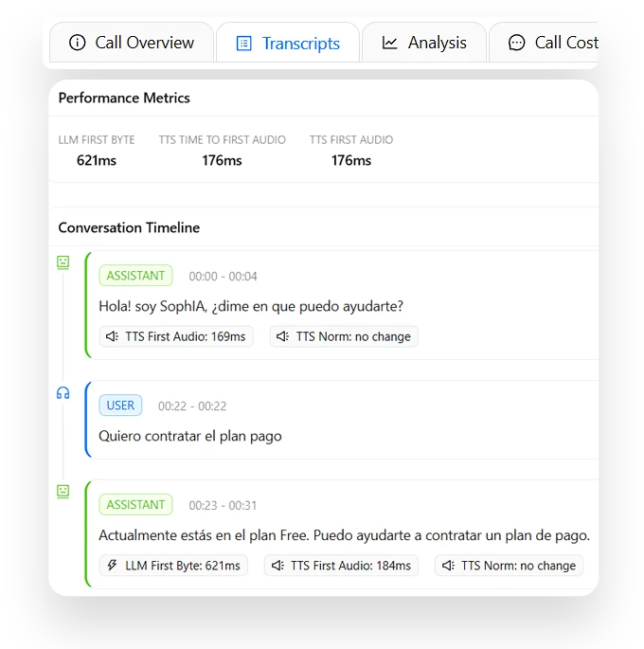Click the lightning icon on LLM First Byte

[x=112, y=565]
